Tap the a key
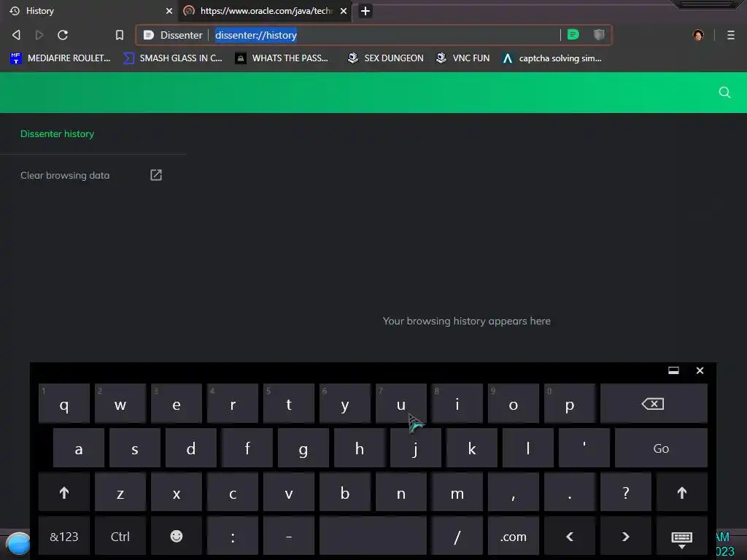 click(x=79, y=448)
